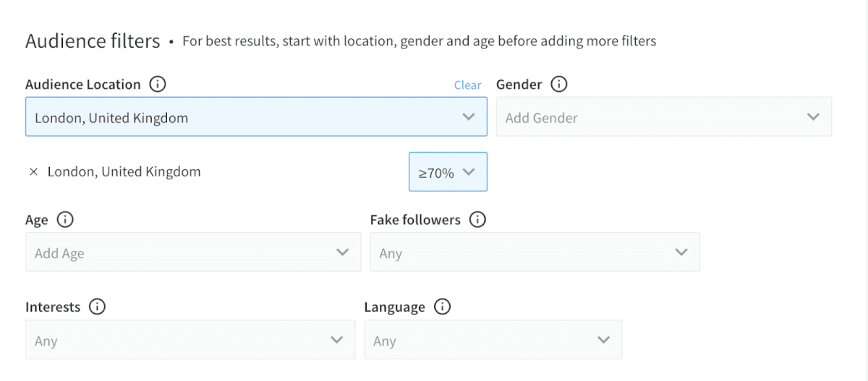Expand the ≥70% percentage threshold dropdown

[448, 172]
